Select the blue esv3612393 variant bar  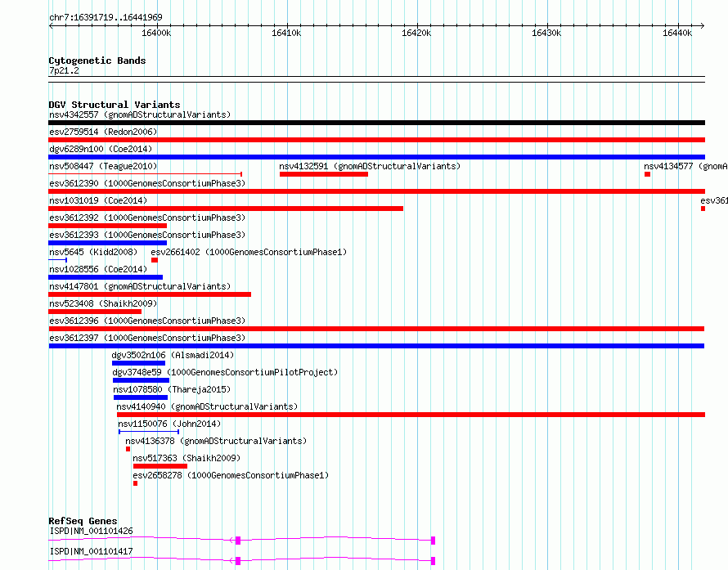(108, 243)
